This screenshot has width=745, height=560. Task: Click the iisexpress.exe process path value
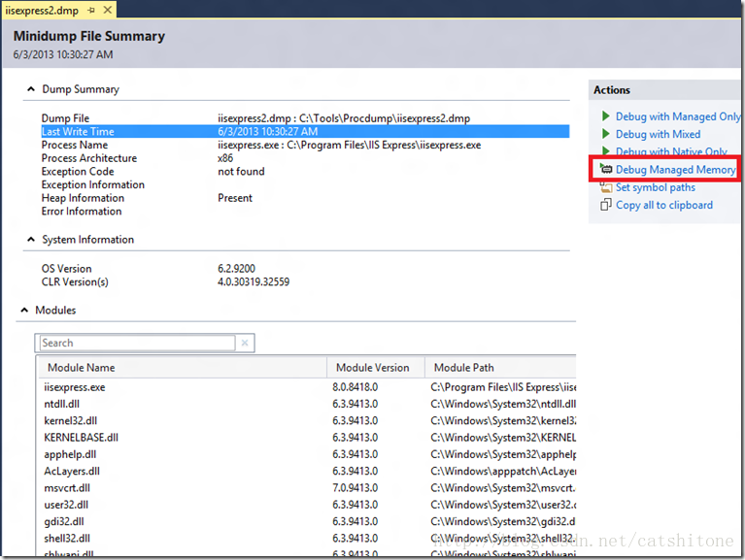[350, 145]
